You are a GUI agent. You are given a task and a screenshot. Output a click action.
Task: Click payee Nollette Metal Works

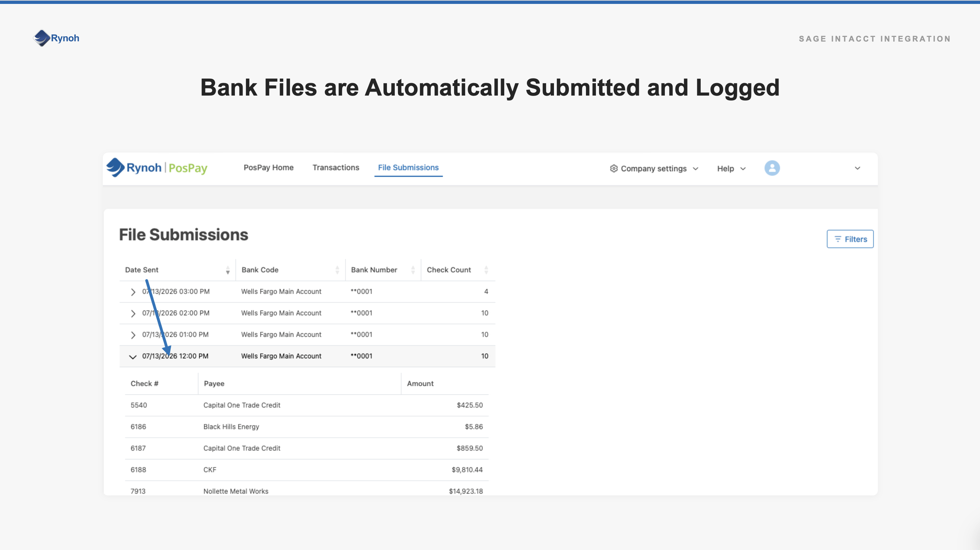point(236,491)
